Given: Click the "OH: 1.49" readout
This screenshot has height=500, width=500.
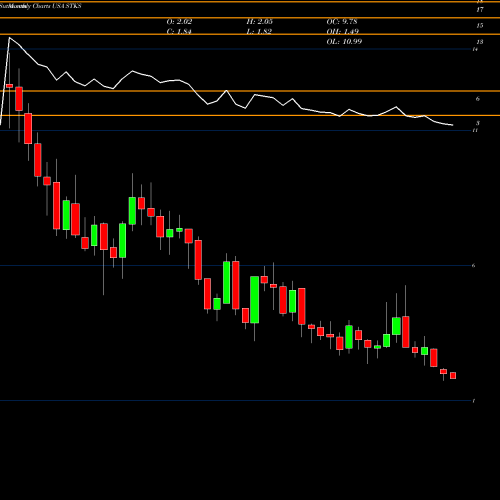Looking at the screenshot, I should 343,32.
